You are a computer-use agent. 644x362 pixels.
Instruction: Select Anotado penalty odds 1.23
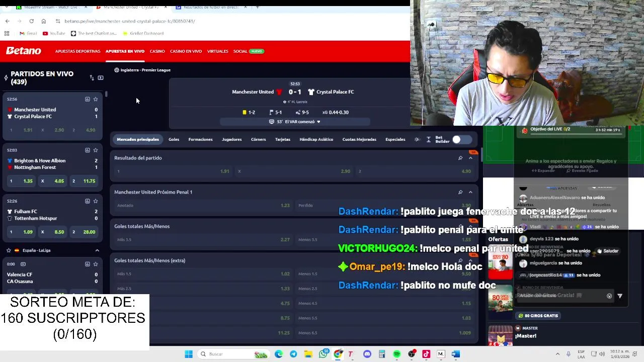(203, 205)
